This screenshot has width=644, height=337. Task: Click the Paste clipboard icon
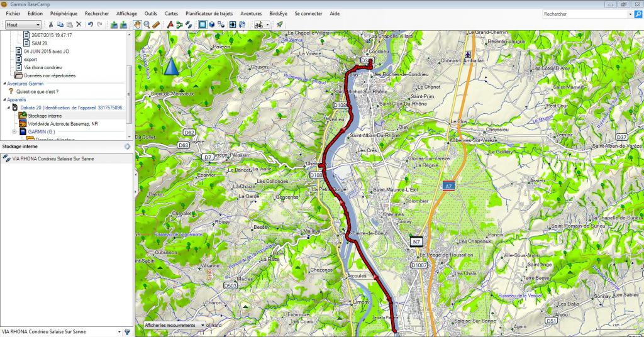[x=69, y=25]
